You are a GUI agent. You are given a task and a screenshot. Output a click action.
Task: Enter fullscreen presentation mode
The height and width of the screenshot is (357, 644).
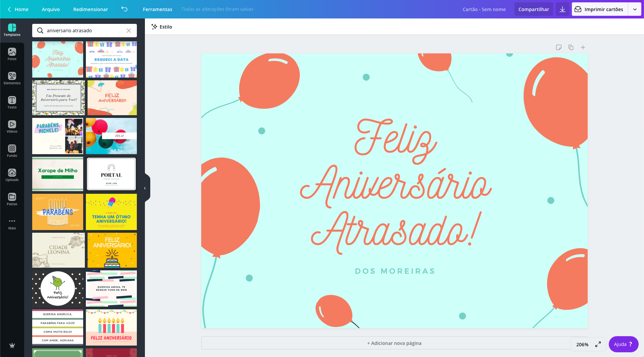[x=598, y=344]
